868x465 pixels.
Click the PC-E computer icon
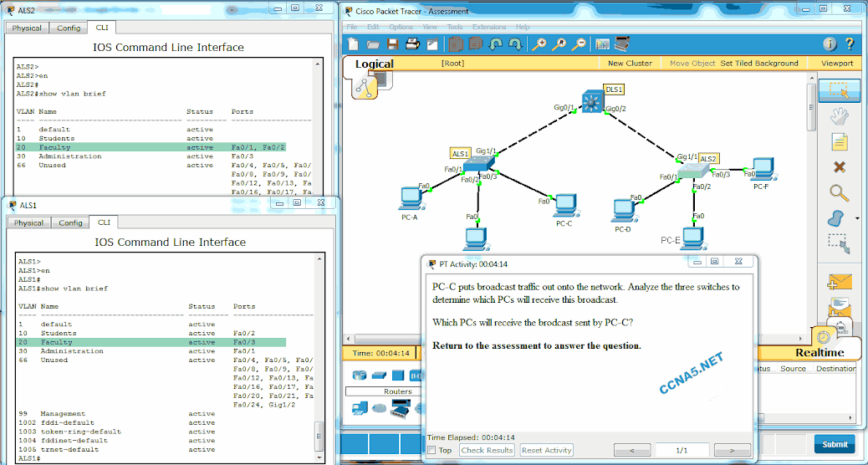pos(692,238)
